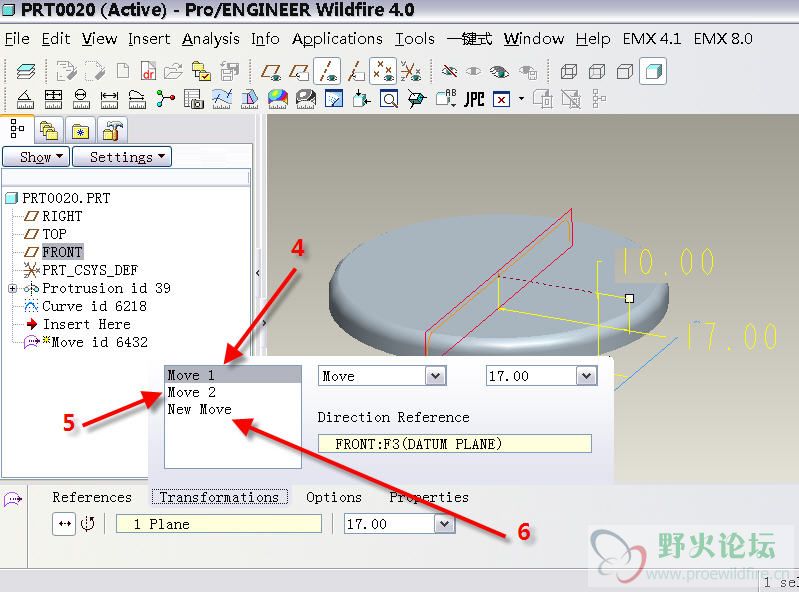This screenshot has height=592, width=799.
Task: Click the draft analysis icon
Action: click(x=250, y=99)
